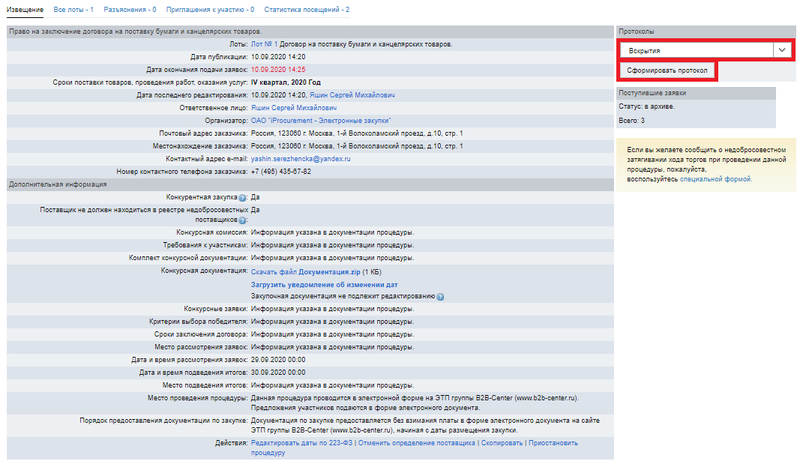The image size is (800, 467).
Task: Click the Скопировать action link
Action: point(503,441)
